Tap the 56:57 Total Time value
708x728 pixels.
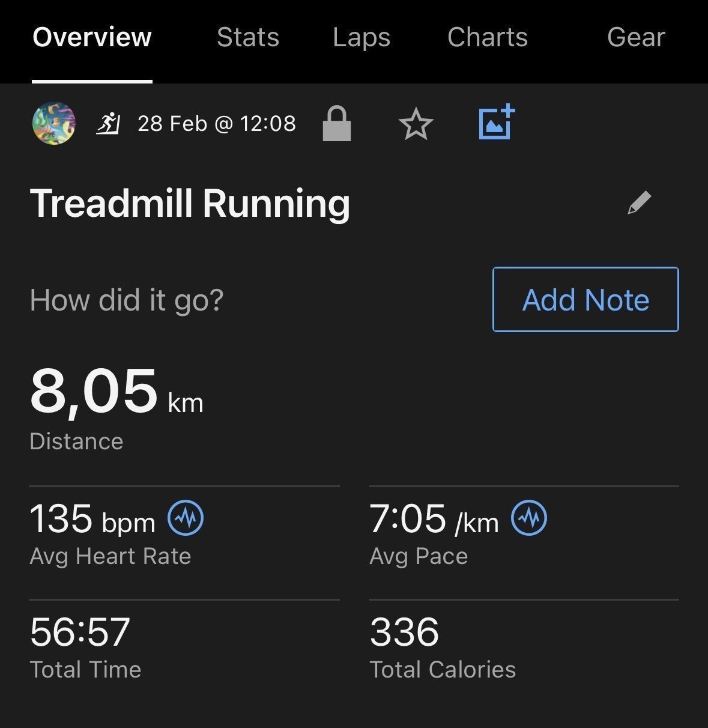(x=80, y=632)
